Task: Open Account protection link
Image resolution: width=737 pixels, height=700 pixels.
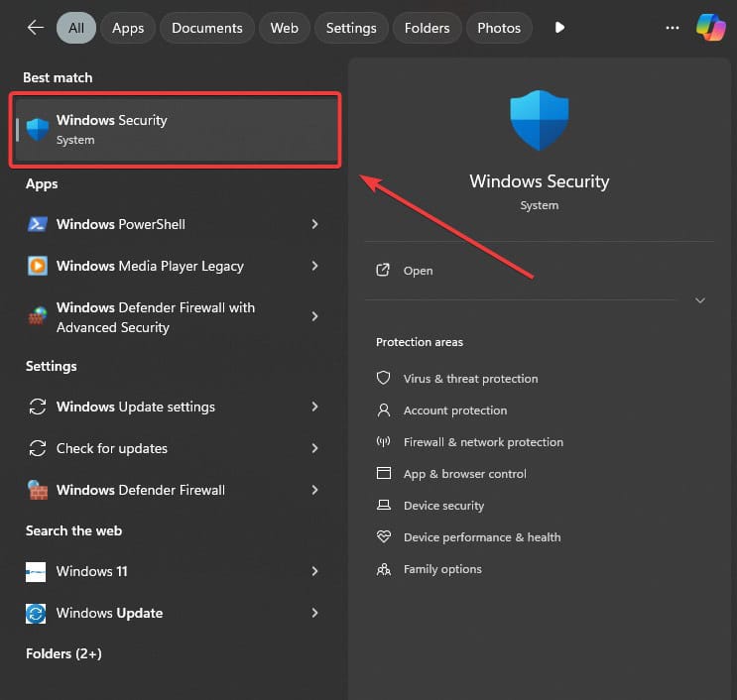Action: pyautogui.click(x=455, y=410)
